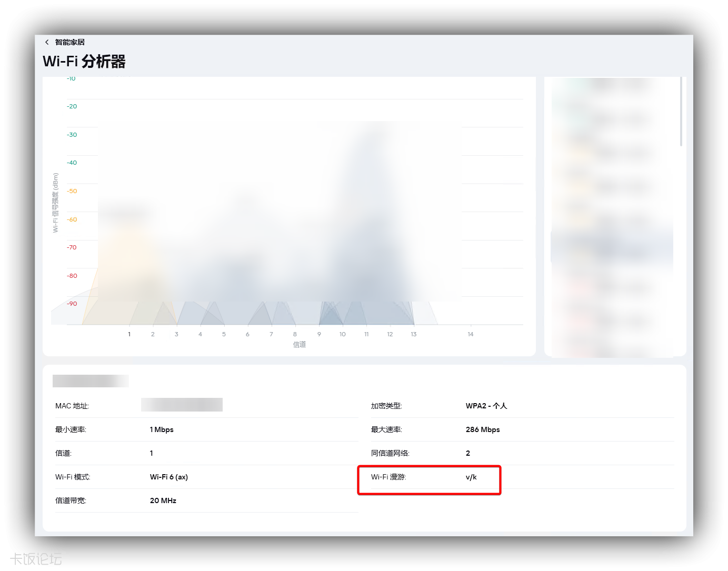728x571 pixels.
Task: Click channel 14 tick on the chart axis
Action: 471,334
